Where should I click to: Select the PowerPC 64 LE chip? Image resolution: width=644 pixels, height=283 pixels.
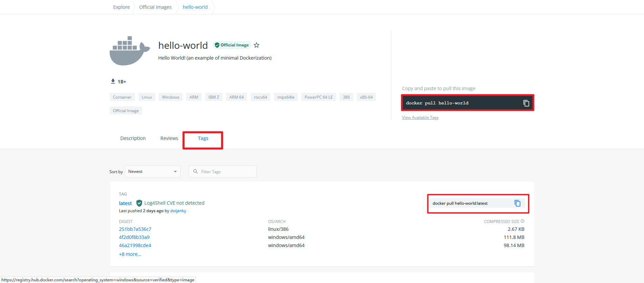pyautogui.click(x=319, y=97)
